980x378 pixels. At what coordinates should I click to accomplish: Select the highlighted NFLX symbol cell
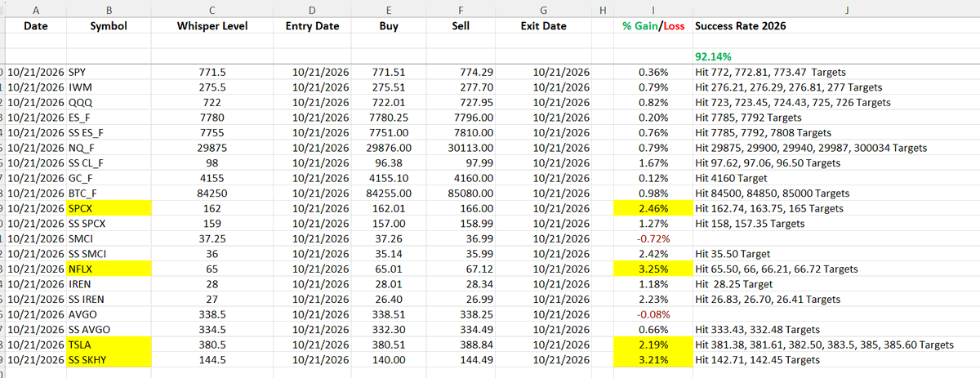click(x=109, y=269)
